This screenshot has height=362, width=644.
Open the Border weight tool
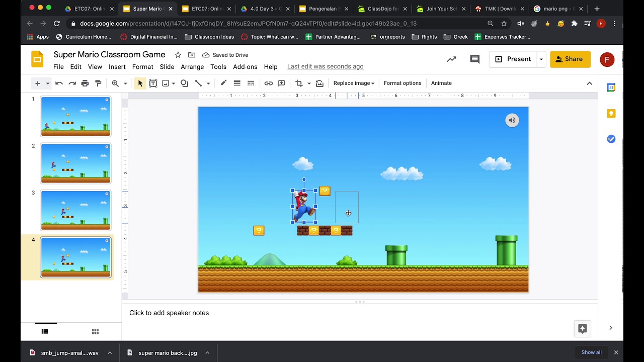coord(237,83)
